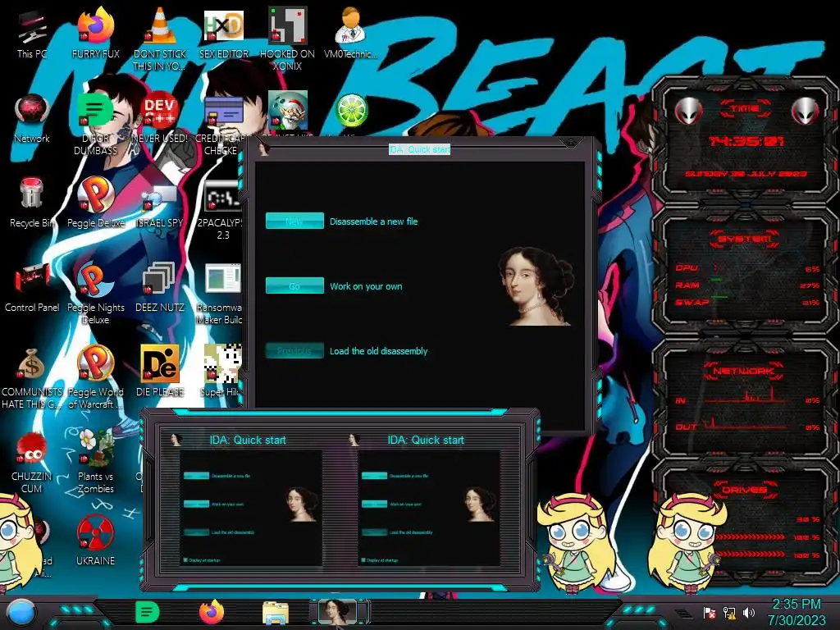Open the This PC desktop icon
The image size is (840, 630).
[x=32, y=33]
